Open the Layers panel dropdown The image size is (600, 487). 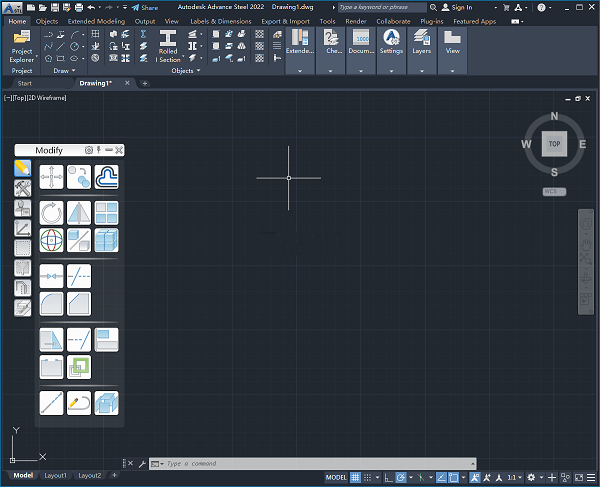pyautogui.click(x=421, y=71)
